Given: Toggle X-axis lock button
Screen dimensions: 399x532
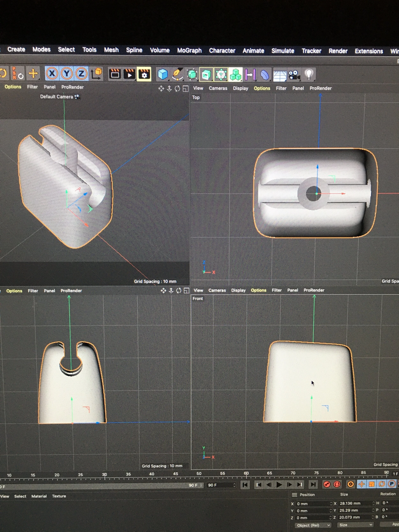Looking at the screenshot, I should tap(52, 74).
